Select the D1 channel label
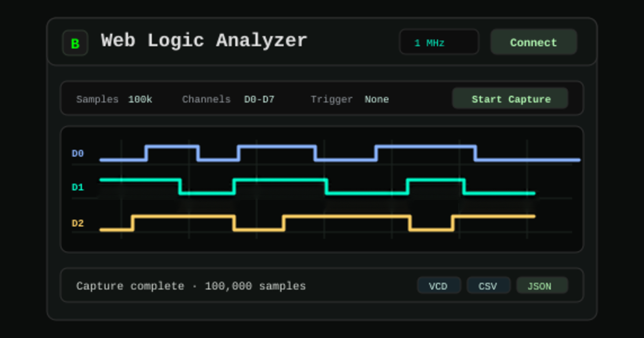This screenshot has width=644, height=338. (78, 187)
